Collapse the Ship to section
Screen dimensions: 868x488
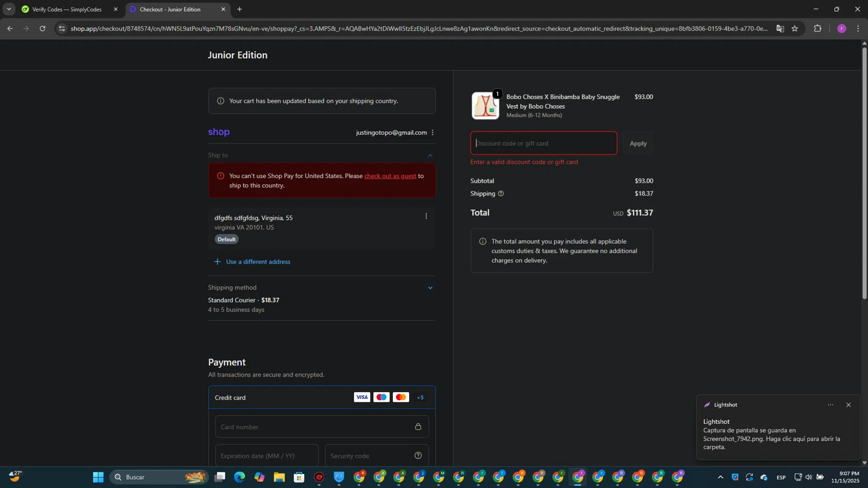coord(430,155)
